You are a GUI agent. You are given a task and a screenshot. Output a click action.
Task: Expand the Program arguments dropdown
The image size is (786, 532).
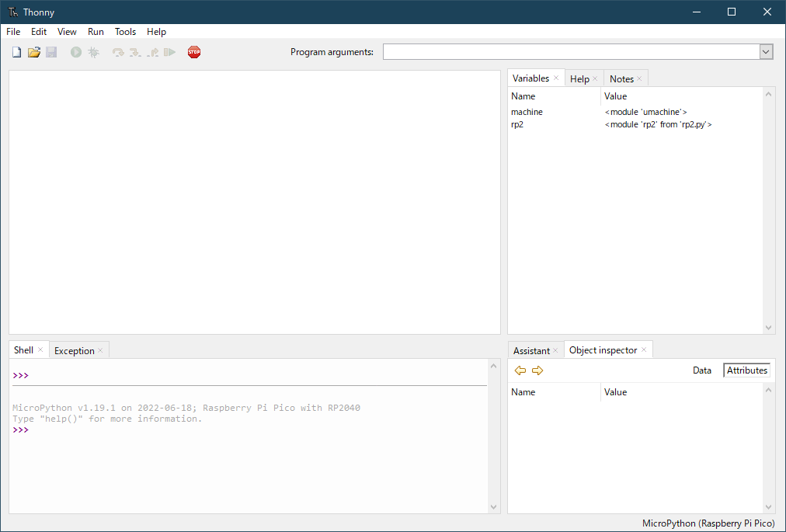(767, 52)
